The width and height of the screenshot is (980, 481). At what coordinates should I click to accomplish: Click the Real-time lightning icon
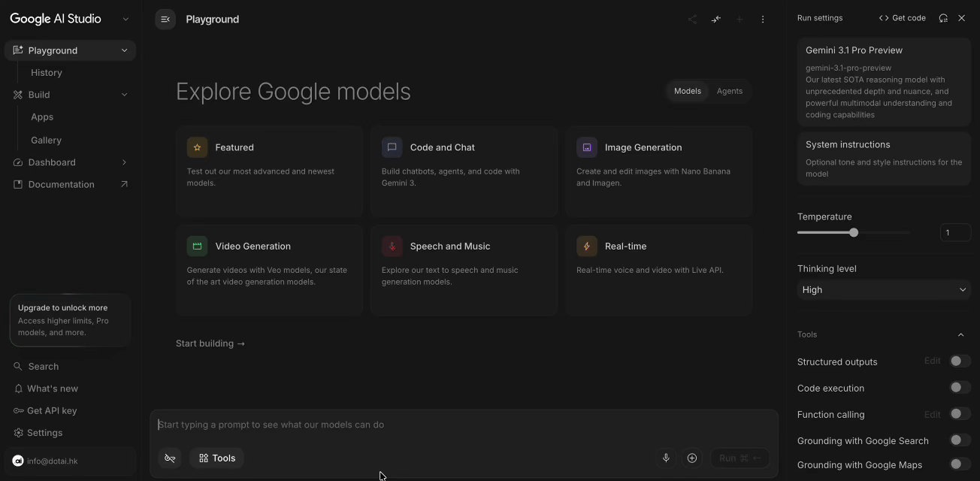pyautogui.click(x=586, y=246)
